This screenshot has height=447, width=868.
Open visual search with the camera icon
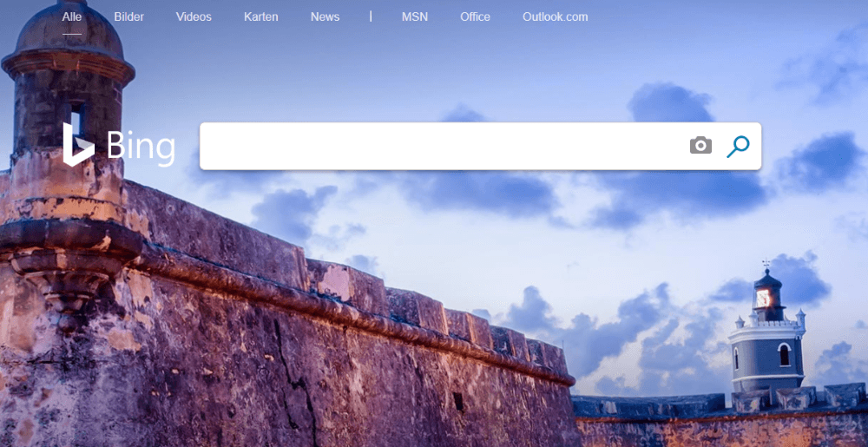tap(700, 146)
